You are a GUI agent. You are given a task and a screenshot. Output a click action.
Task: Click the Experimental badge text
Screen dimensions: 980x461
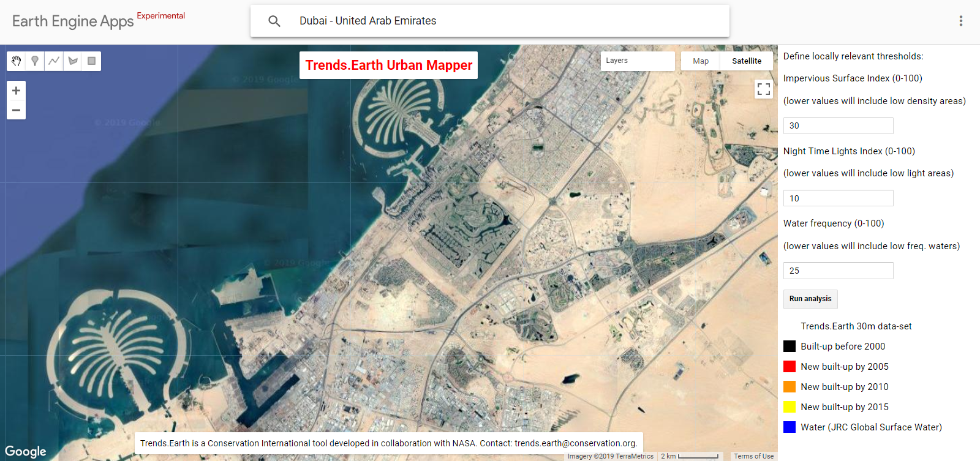[x=160, y=16]
